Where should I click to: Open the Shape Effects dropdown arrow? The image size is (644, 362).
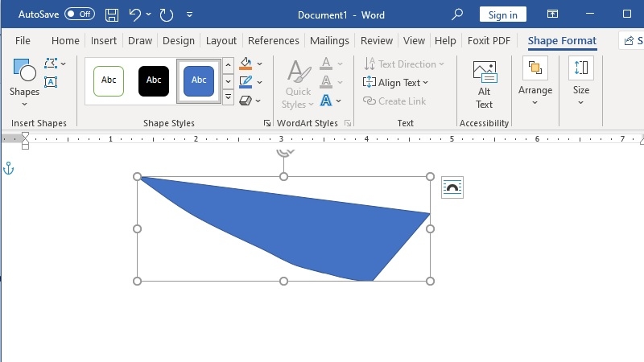[x=258, y=101]
